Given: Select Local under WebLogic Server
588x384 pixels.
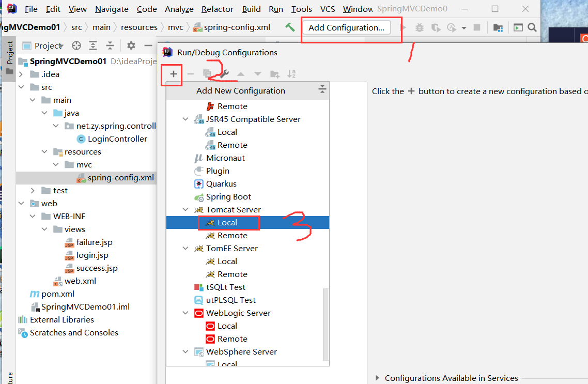Looking at the screenshot, I should [x=247, y=326].
